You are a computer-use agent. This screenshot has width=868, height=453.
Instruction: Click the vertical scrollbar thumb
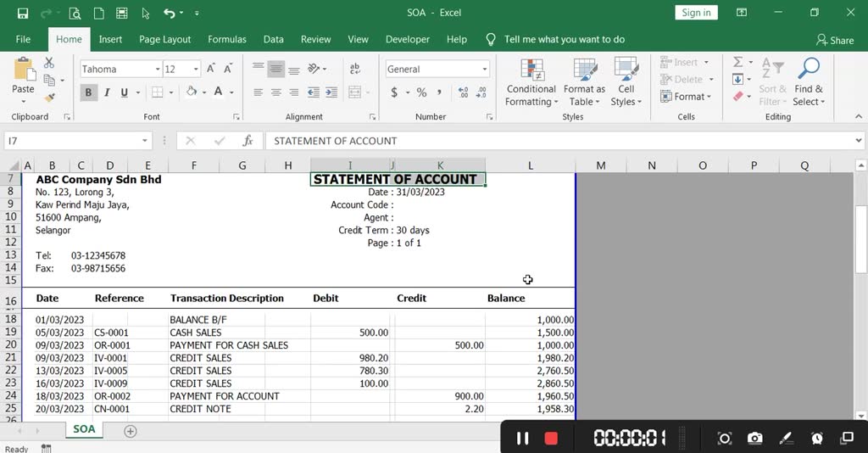pyautogui.click(x=861, y=238)
